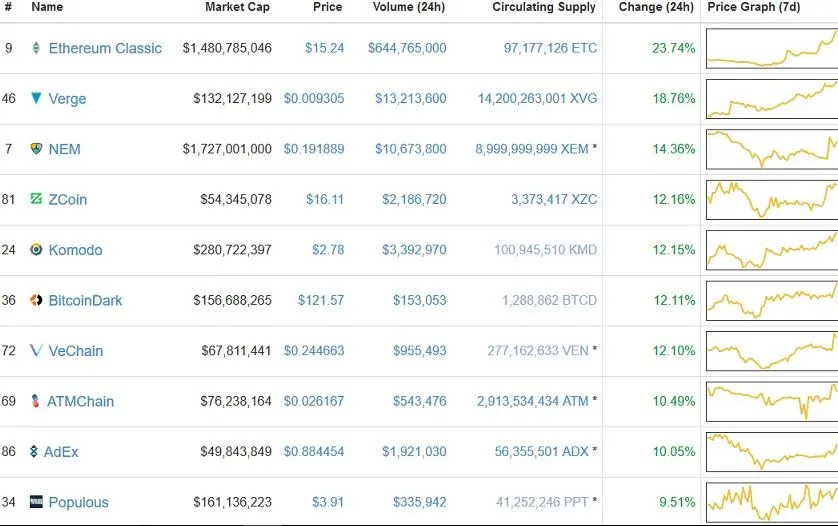Screen dimensions: 838x526
Task: Sort by Volume (24h) column header
Action: click(409, 7)
